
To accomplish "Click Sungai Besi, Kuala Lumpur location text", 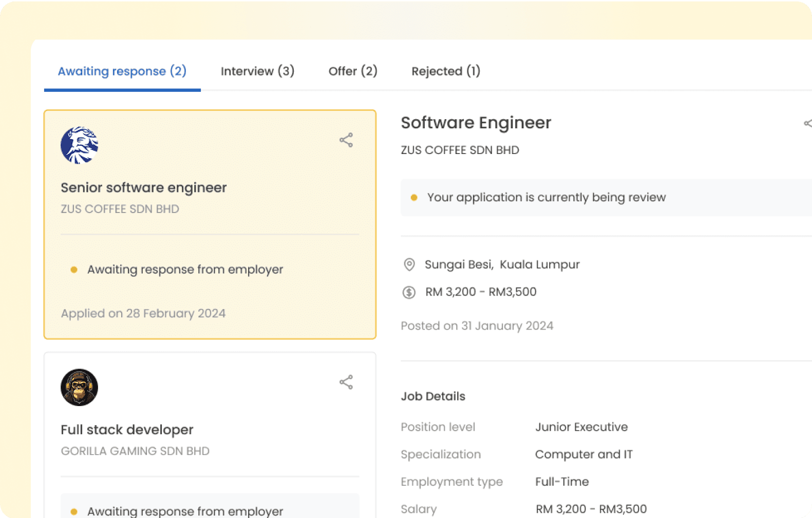I will 502,264.
